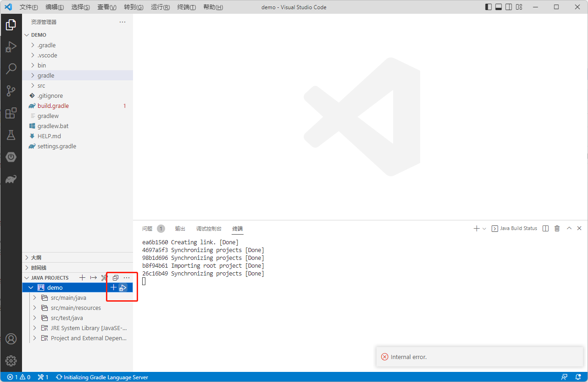The width and height of the screenshot is (588, 382).
Task: Expand the .gradle folder
Action: pyautogui.click(x=33, y=45)
